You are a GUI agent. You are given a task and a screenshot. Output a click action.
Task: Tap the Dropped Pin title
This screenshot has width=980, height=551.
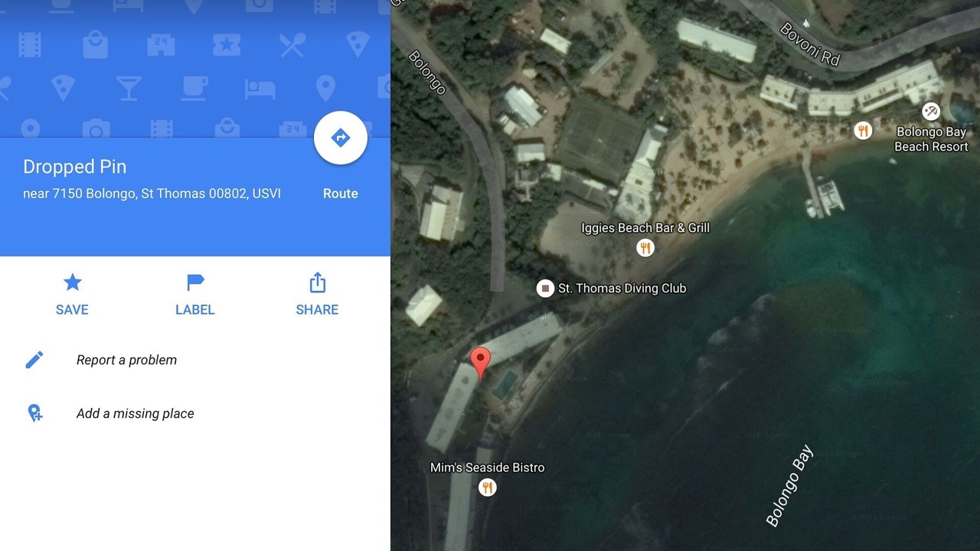click(75, 167)
